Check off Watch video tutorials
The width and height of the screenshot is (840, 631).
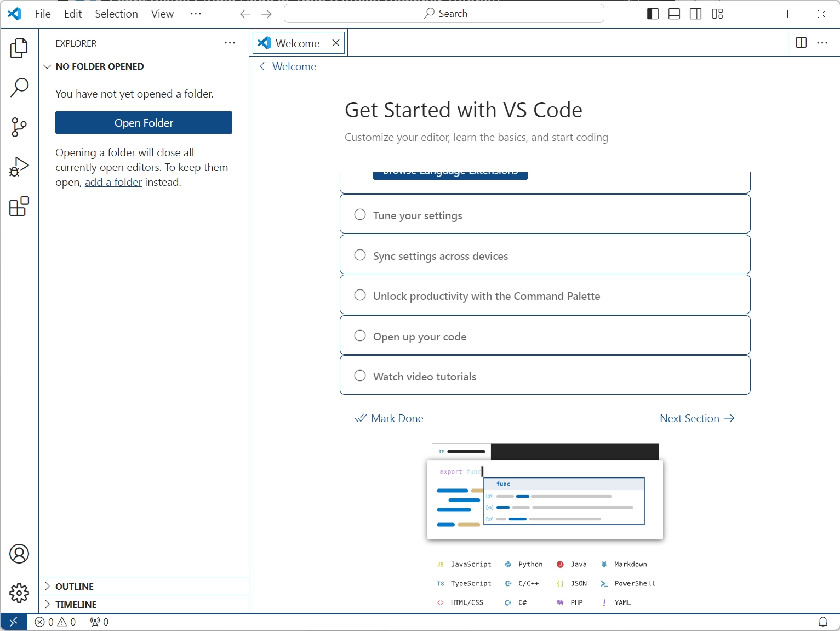pyautogui.click(x=360, y=376)
